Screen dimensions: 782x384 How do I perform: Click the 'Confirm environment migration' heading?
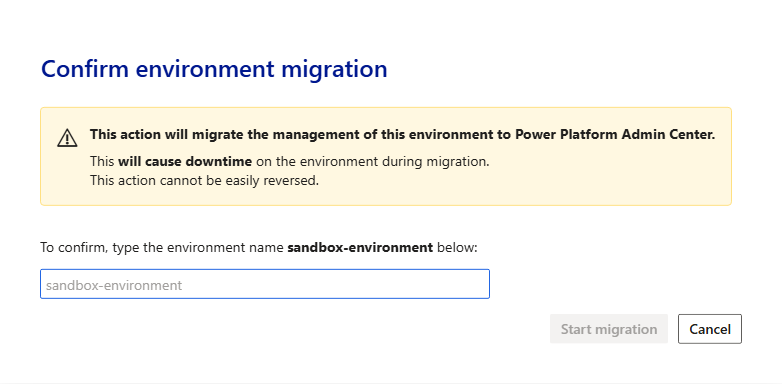214,69
